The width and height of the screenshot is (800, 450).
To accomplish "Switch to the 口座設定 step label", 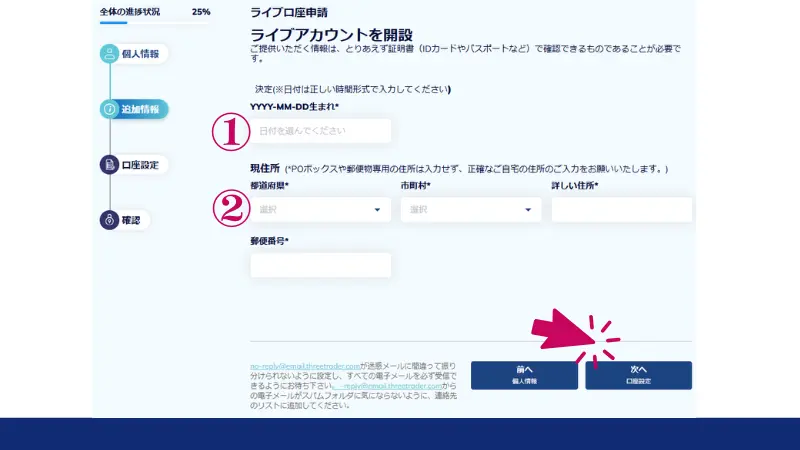I will click(139, 164).
